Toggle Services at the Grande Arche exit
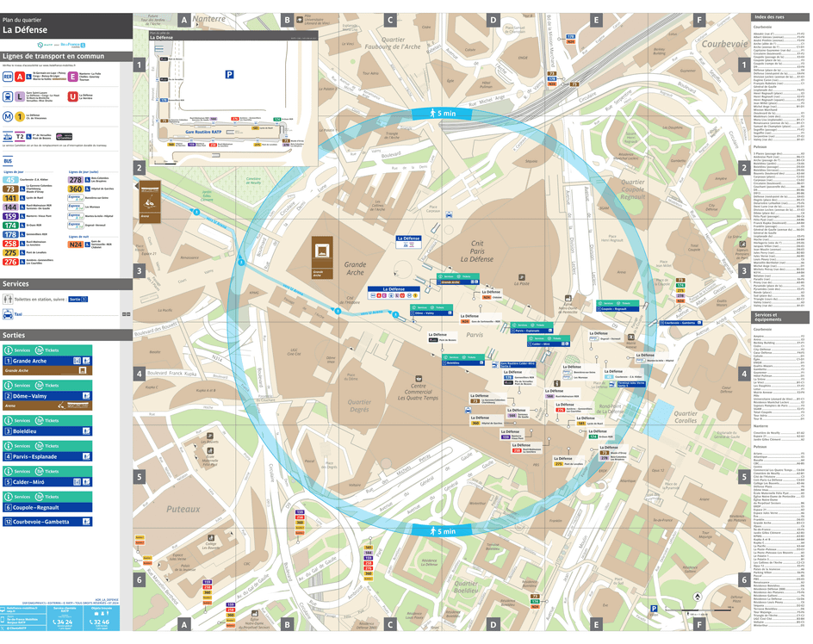The height and width of the screenshot is (644, 813). pyautogui.click(x=19, y=350)
